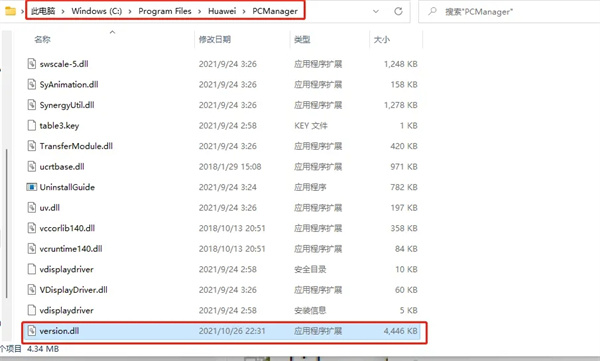Expand the chevron after 此电脑 breadcrumb
The height and width of the screenshot is (361, 600).
pos(63,11)
